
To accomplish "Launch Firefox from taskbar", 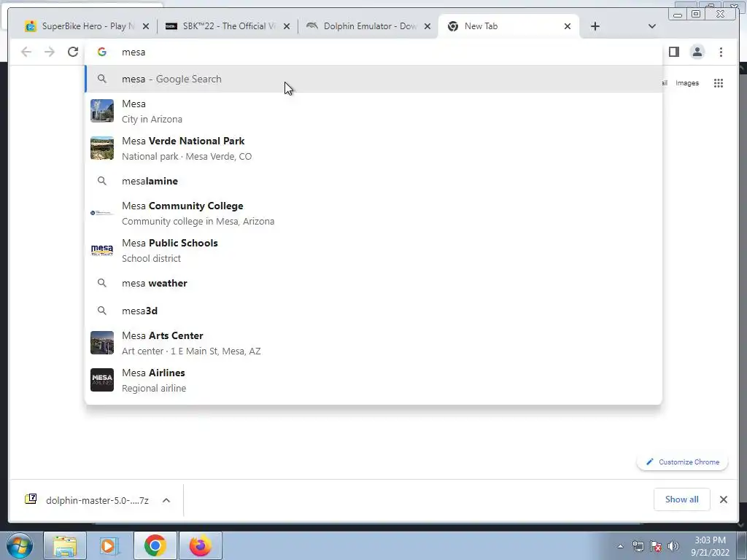I will [x=200, y=545].
